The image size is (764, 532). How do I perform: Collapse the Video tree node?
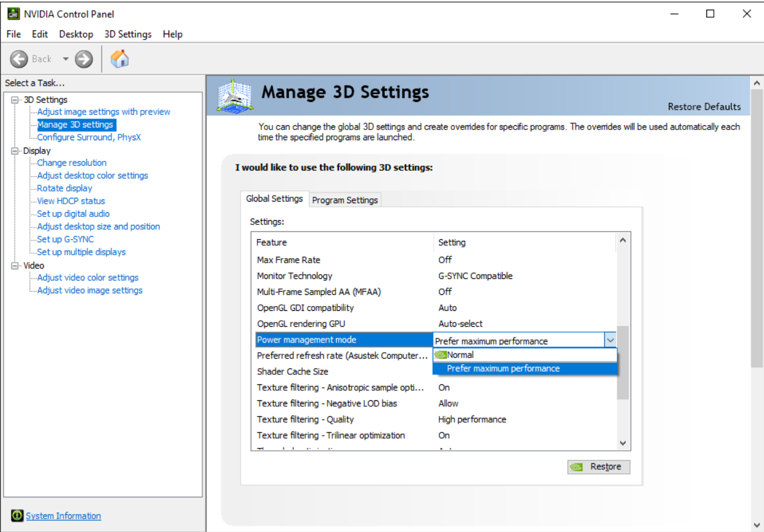click(15, 265)
